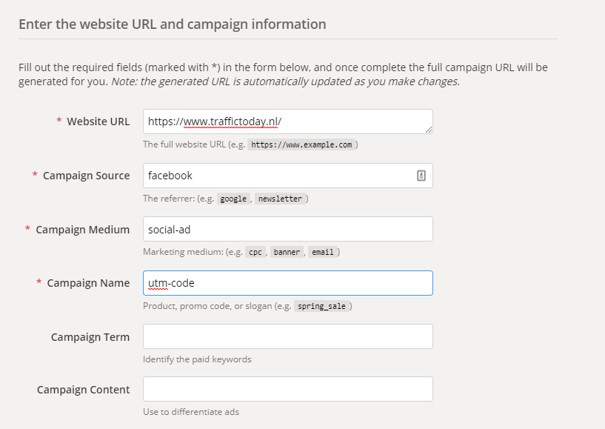Click the "Campaign Content" label
This screenshot has height=429, width=605.
point(83,389)
